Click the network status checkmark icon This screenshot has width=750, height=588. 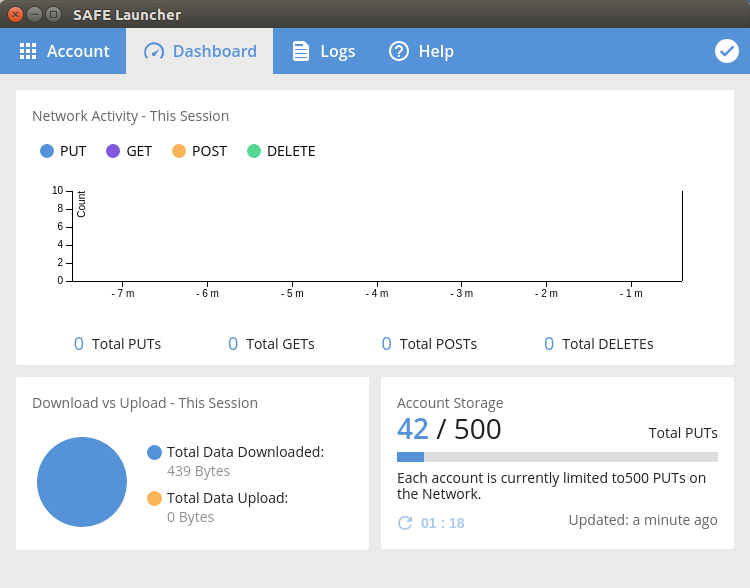point(727,51)
